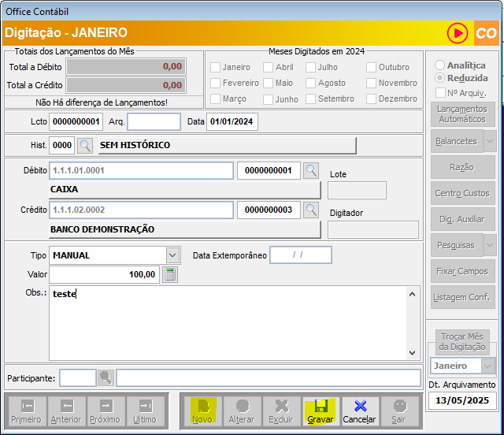Open Lançamentos Automáticos side menu item
This screenshot has height=435, width=504.
tap(462, 113)
